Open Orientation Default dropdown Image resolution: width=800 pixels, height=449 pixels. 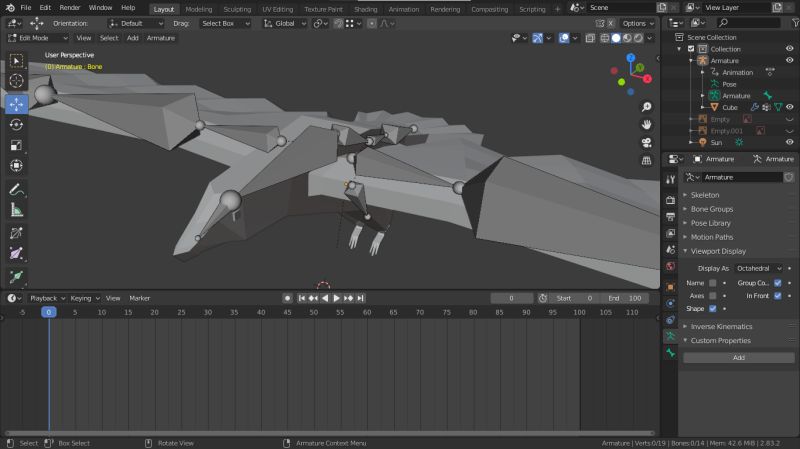point(136,23)
